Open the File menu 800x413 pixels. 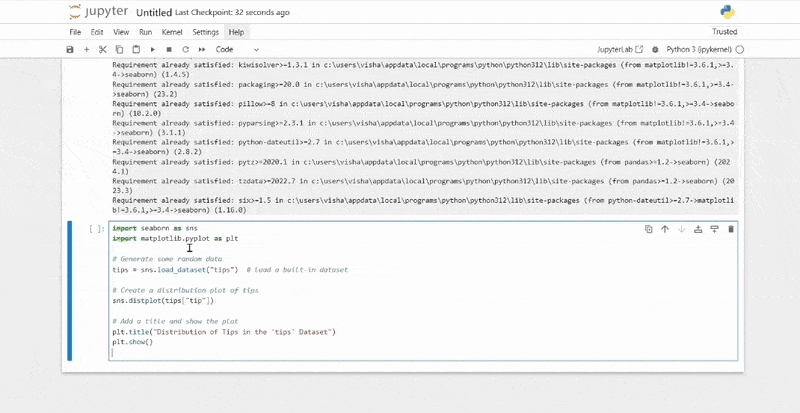click(x=75, y=32)
